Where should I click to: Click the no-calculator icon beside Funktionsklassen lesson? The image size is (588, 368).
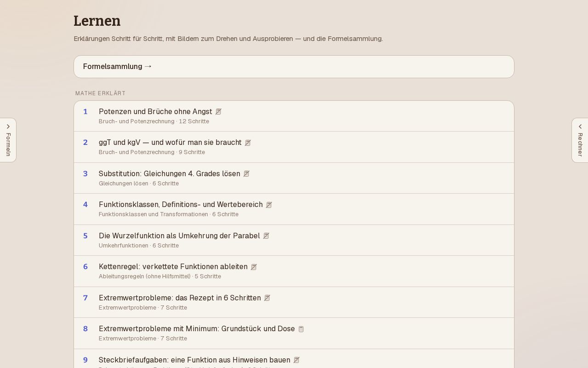(269, 205)
